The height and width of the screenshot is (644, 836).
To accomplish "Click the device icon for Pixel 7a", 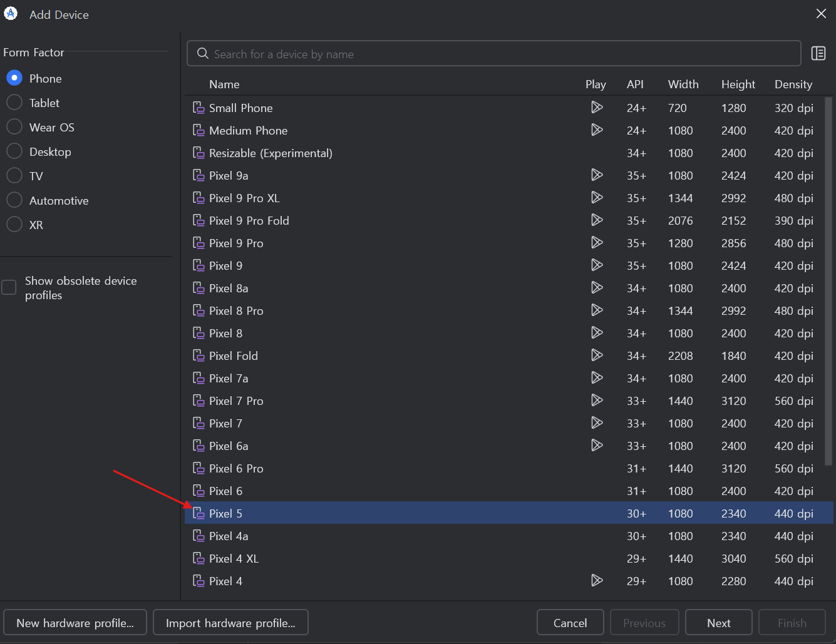I will 199,378.
